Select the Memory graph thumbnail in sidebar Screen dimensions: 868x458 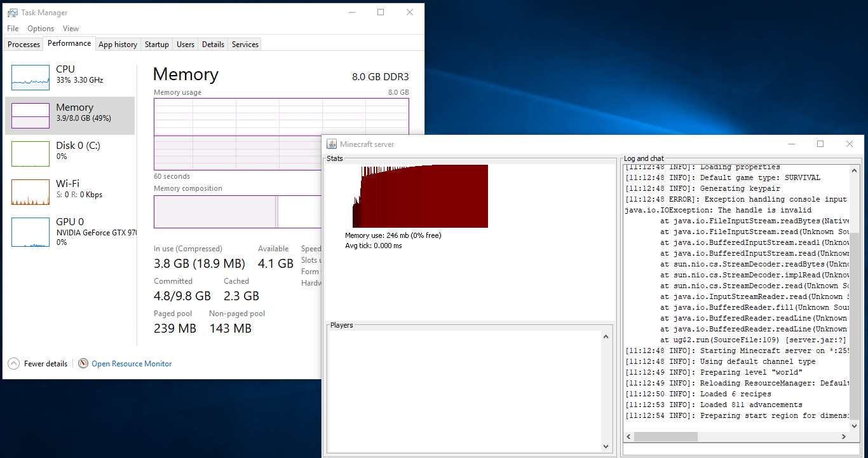click(31, 116)
